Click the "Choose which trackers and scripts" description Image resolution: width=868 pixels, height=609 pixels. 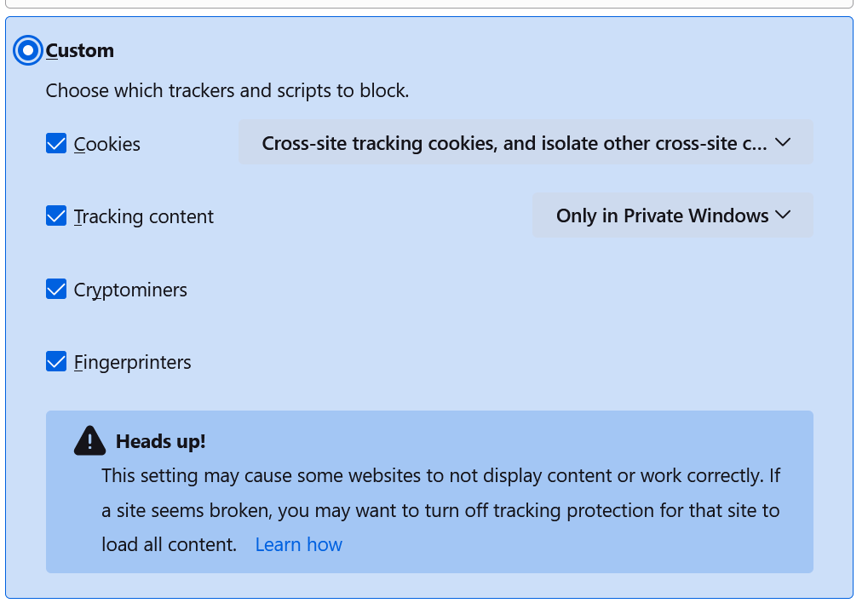pyautogui.click(x=227, y=90)
